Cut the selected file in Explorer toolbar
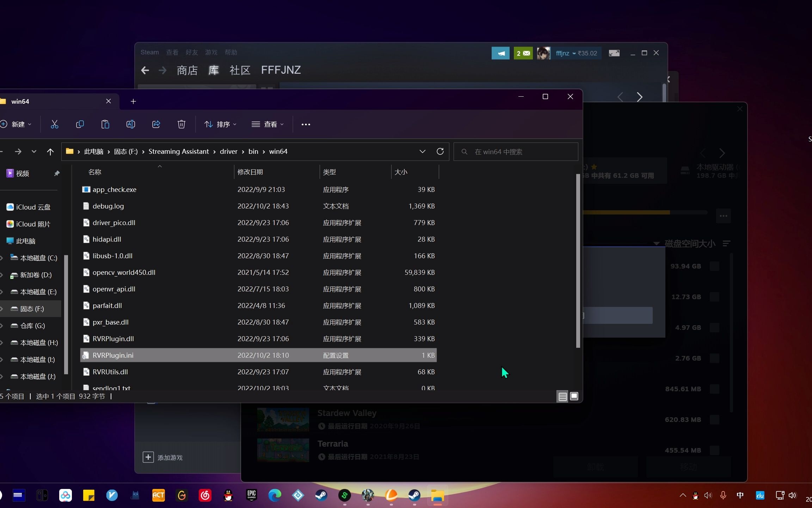812x508 pixels. coord(54,124)
